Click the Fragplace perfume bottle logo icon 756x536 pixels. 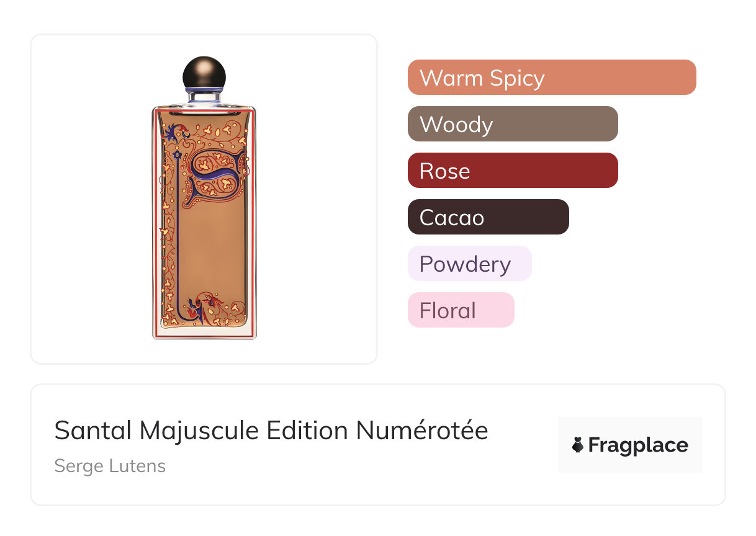click(x=578, y=445)
